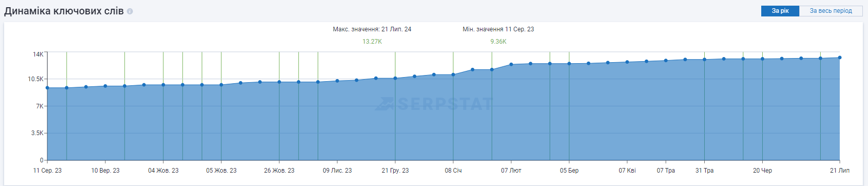The image size is (868, 186).
Task: Click the info icon beside Динаміка ключових слів
Action: tap(130, 11)
